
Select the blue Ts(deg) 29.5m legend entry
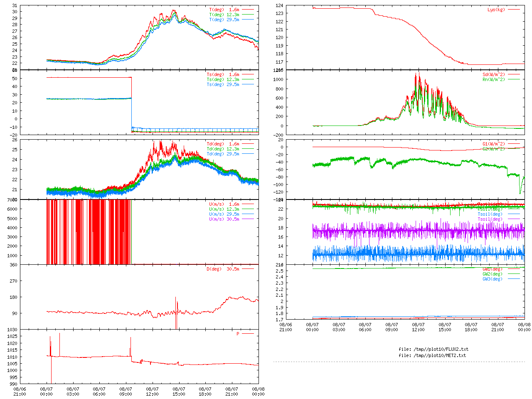click(x=223, y=84)
